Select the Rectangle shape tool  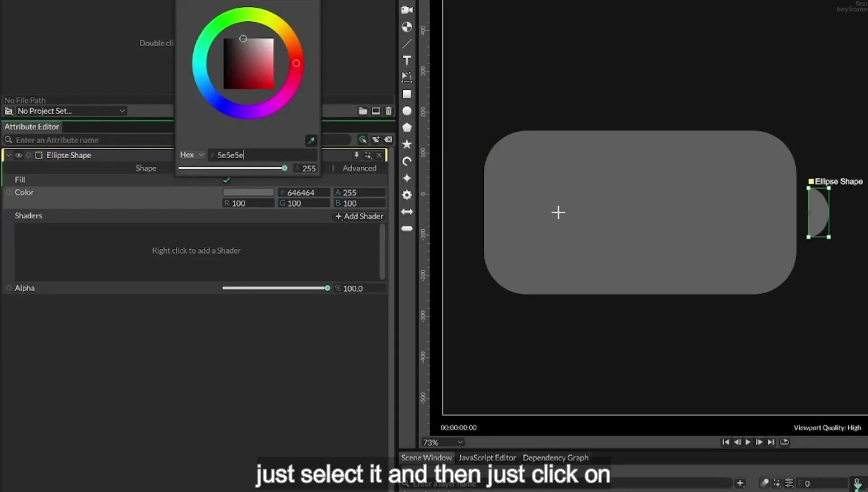[407, 94]
